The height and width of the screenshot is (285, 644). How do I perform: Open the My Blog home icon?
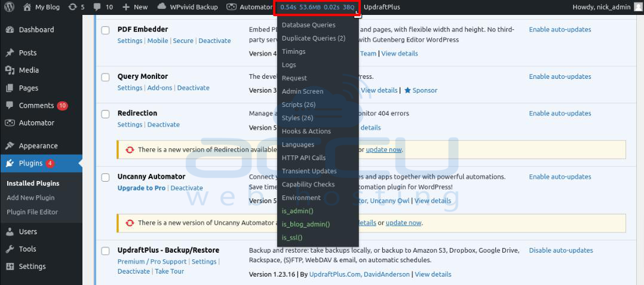(27, 7)
